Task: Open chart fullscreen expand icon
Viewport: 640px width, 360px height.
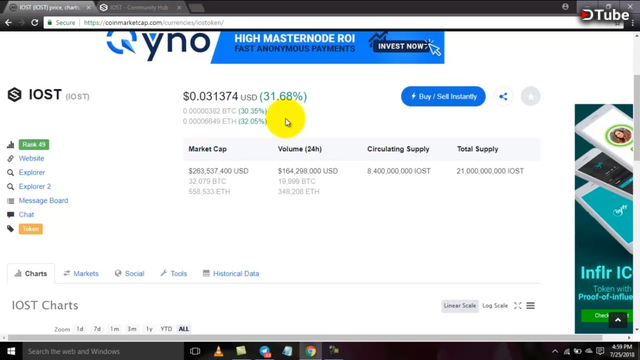Action: pyautogui.click(x=518, y=306)
